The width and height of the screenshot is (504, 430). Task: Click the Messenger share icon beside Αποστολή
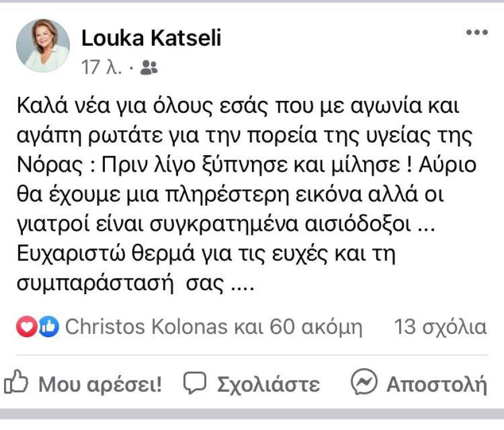[x=365, y=382]
